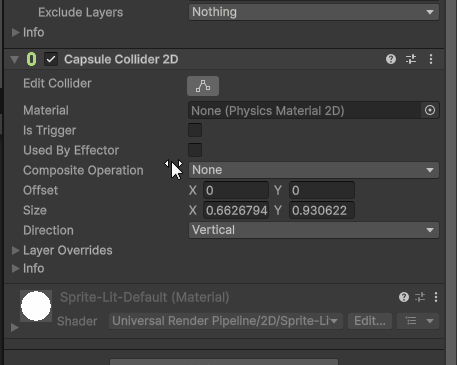This screenshot has height=365, width=457.
Task: Enable the Is Trigger checkbox
Action: click(x=195, y=130)
